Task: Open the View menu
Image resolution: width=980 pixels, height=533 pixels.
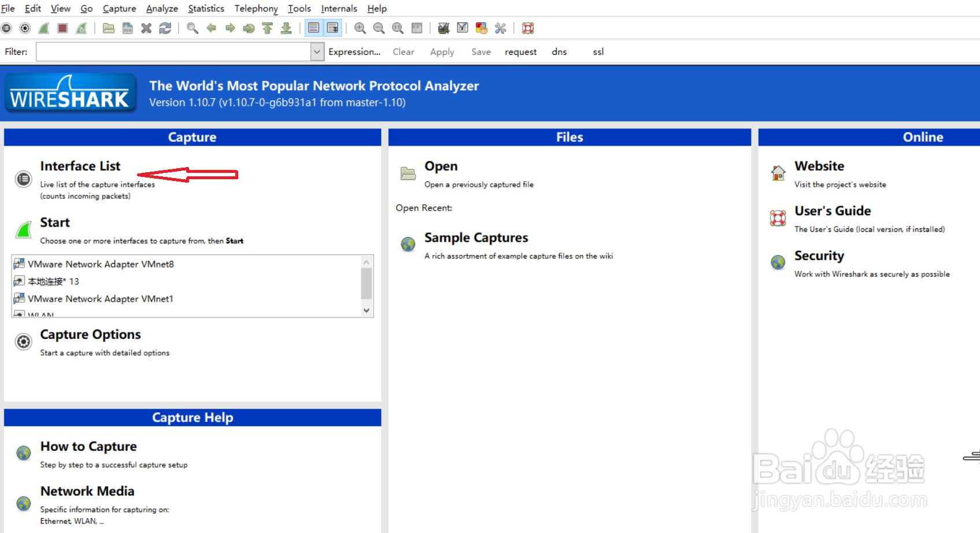Action: click(x=61, y=8)
